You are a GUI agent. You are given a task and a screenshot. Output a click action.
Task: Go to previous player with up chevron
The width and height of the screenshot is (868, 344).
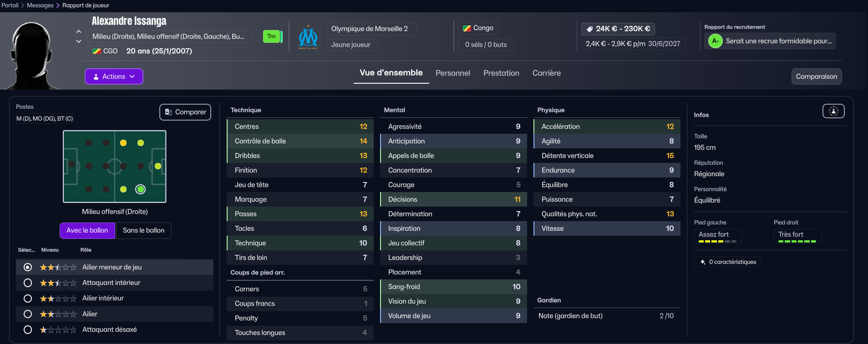(x=79, y=32)
